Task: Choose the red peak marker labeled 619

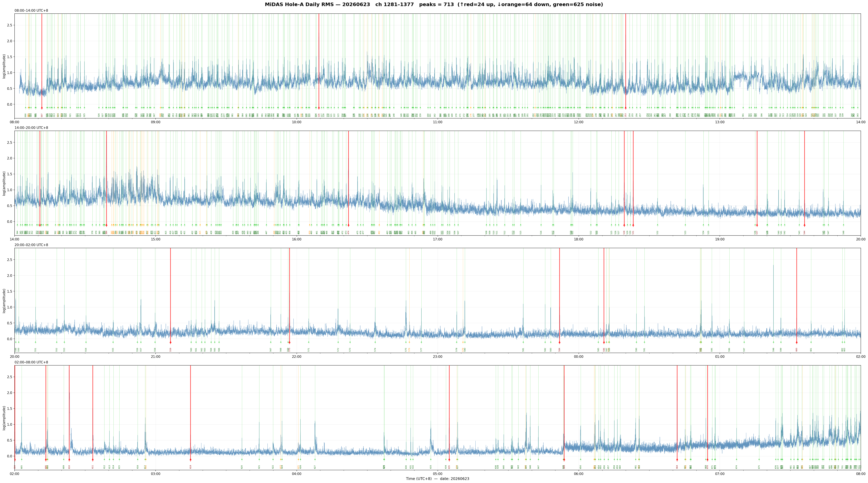Action: point(190,459)
